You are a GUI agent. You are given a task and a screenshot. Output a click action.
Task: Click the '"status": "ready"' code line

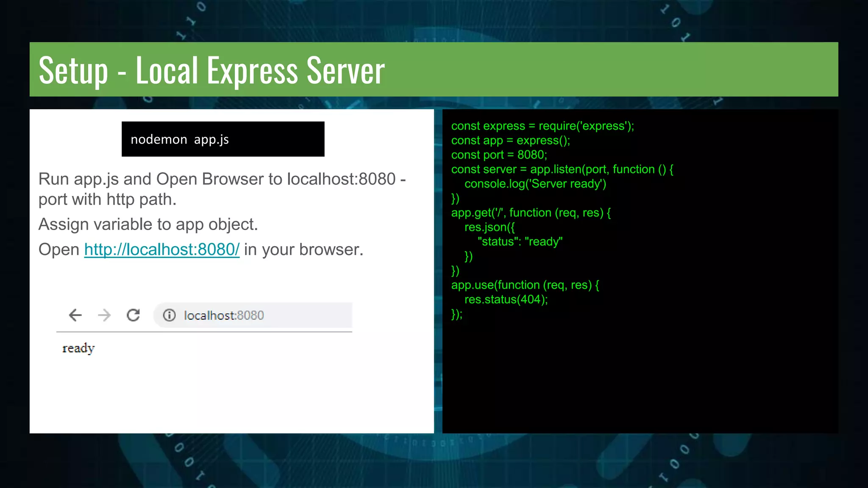coord(520,241)
